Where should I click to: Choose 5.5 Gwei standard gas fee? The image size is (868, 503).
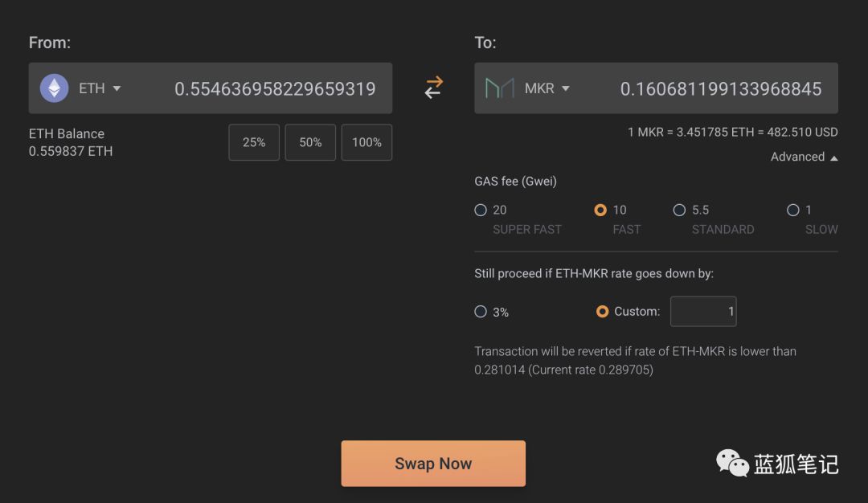[679, 210]
